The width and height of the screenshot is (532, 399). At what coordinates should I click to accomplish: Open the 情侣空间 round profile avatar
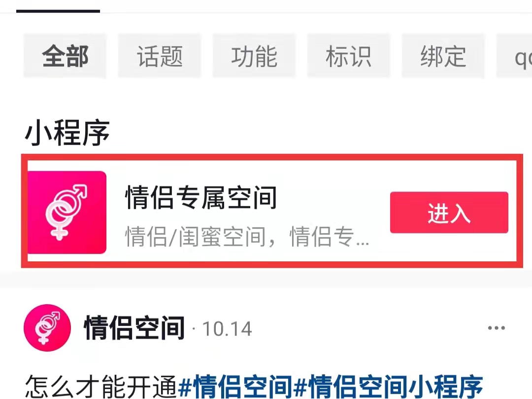(x=47, y=327)
